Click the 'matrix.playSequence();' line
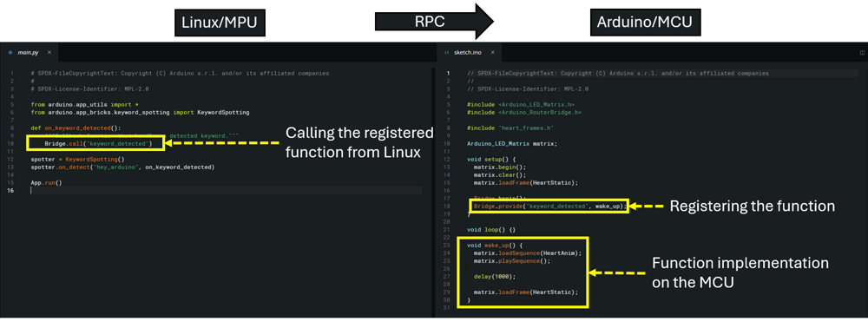Screen dimensions: 868x328 click(x=512, y=261)
